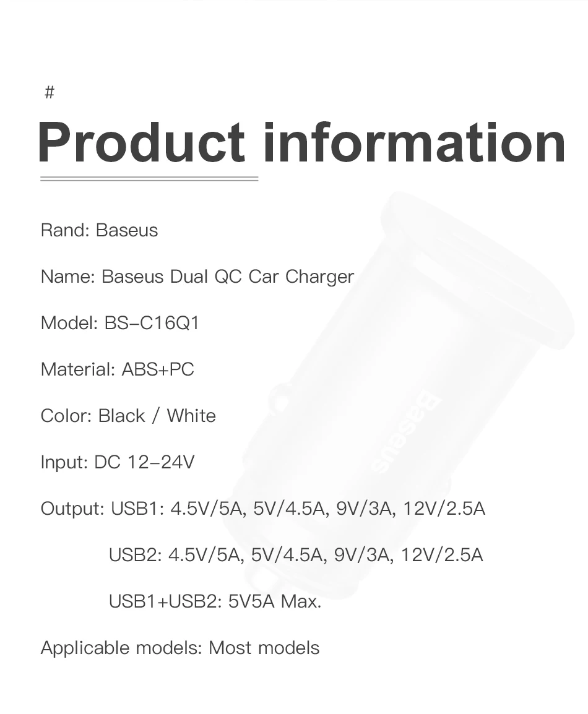Select the model number BS-C16Q1
This screenshot has height=714, width=588.
point(152,323)
